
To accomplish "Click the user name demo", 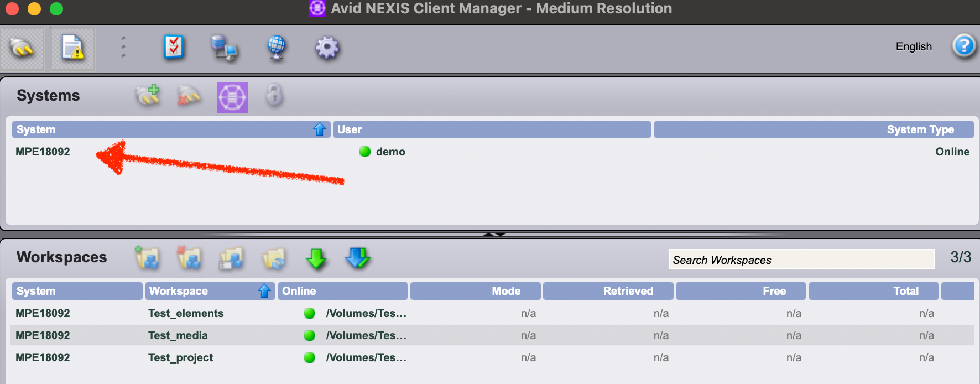I will pyautogui.click(x=390, y=152).
